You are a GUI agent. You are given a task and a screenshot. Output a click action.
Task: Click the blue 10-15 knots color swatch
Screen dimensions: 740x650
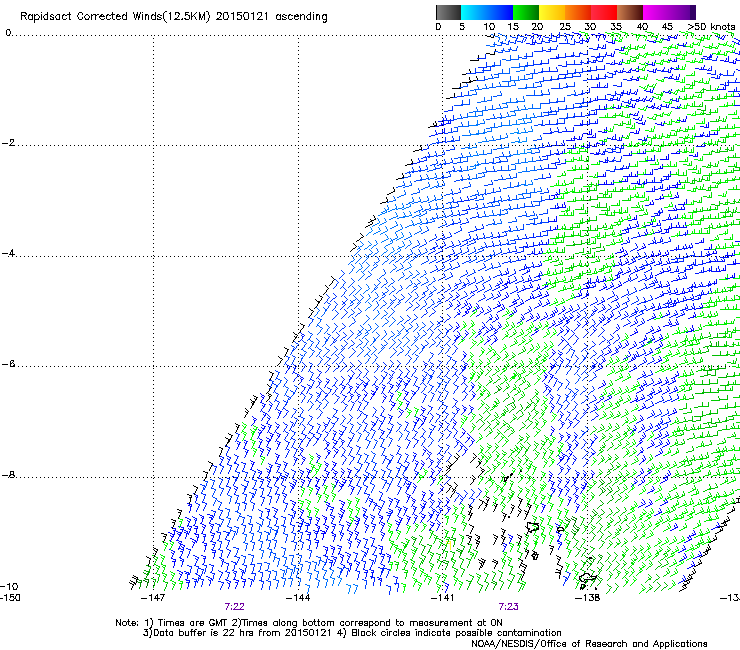tap(500, 12)
